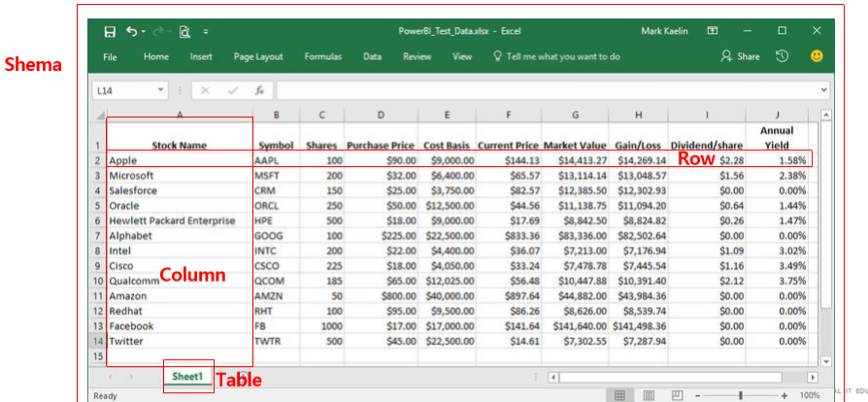Viewport: 868px width, 402px height.
Task: Click the Insert Function fx icon
Action: coord(259,90)
